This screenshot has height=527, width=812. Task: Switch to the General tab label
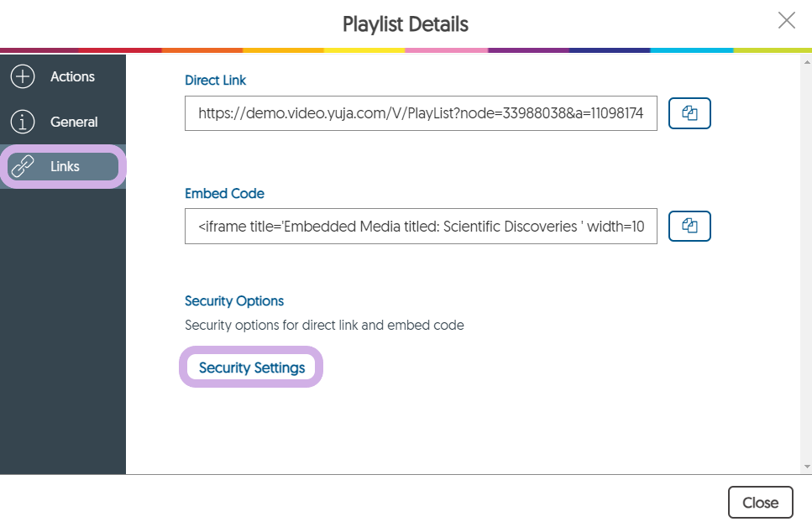point(74,123)
